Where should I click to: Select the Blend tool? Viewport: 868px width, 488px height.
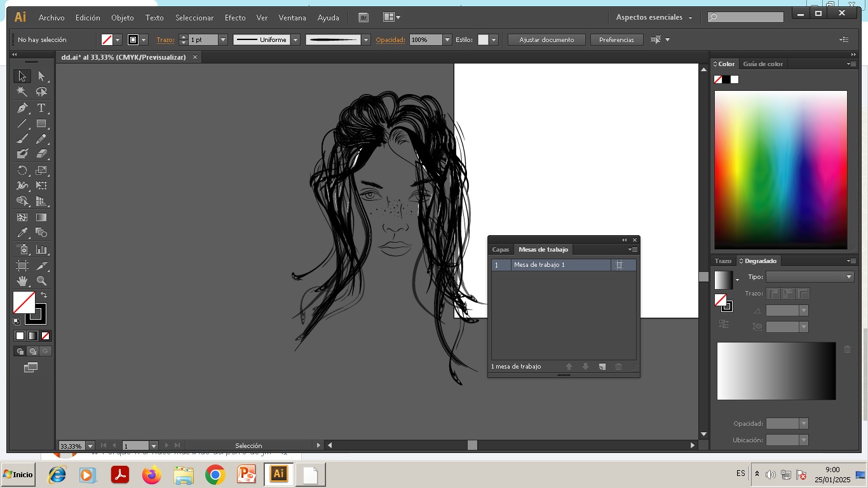(x=41, y=233)
